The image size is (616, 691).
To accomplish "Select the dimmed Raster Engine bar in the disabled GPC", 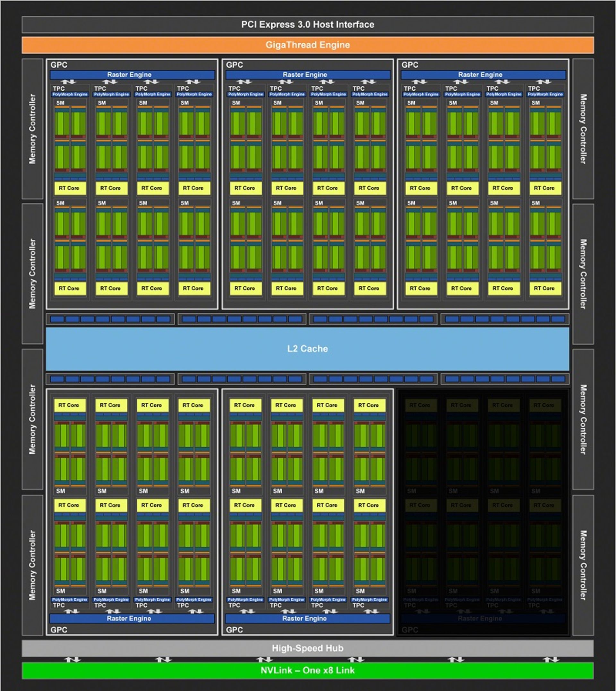I will click(x=483, y=619).
